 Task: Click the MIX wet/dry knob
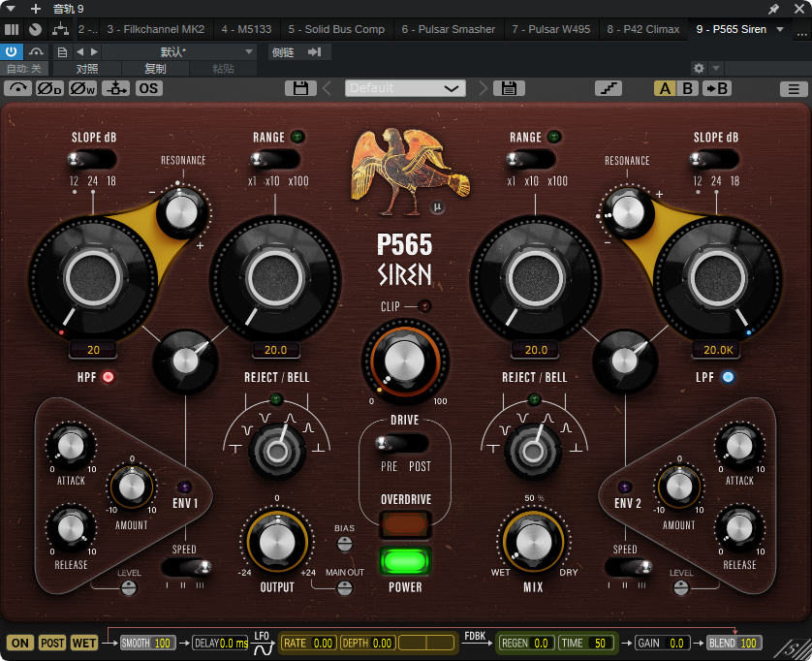(533, 542)
